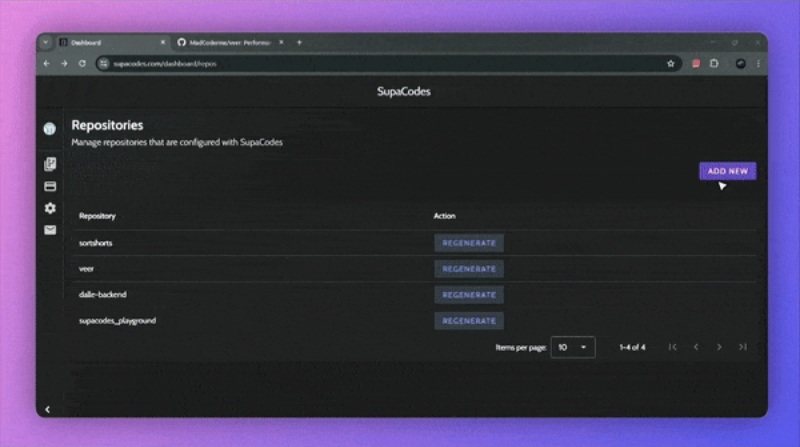Bookmark this page with star icon
Image resolution: width=800 pixels, height=447 pixels.
[670, 64]
